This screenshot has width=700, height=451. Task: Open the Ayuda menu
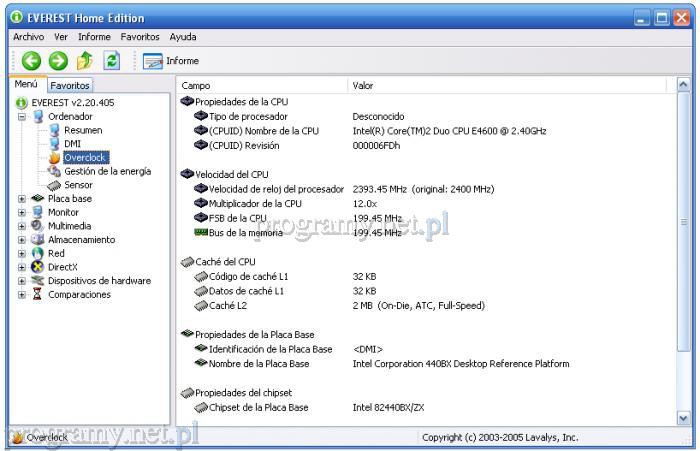coord(183,36)
